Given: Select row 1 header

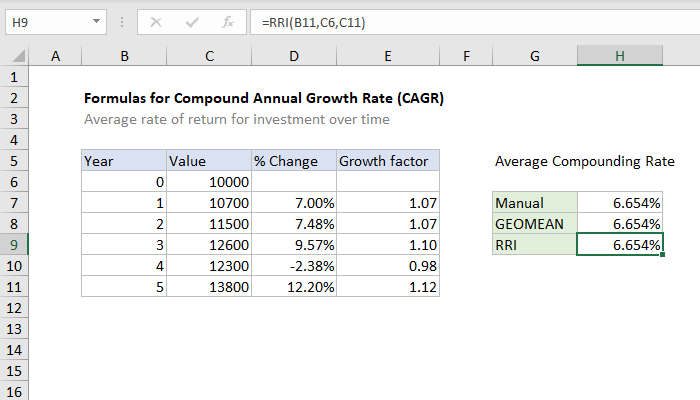Looking at the screenshot, I should coord(14,77).
